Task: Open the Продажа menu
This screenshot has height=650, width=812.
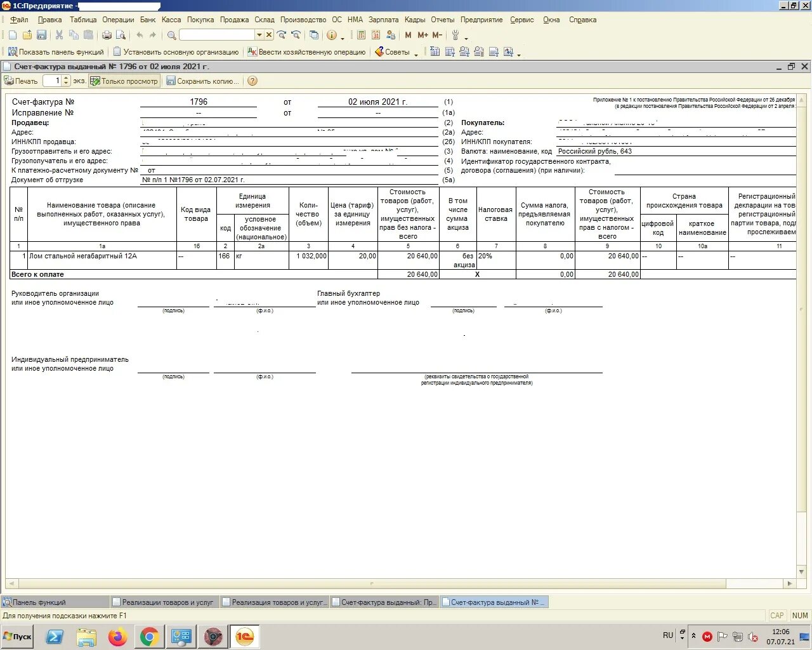Action: (234, 20)
